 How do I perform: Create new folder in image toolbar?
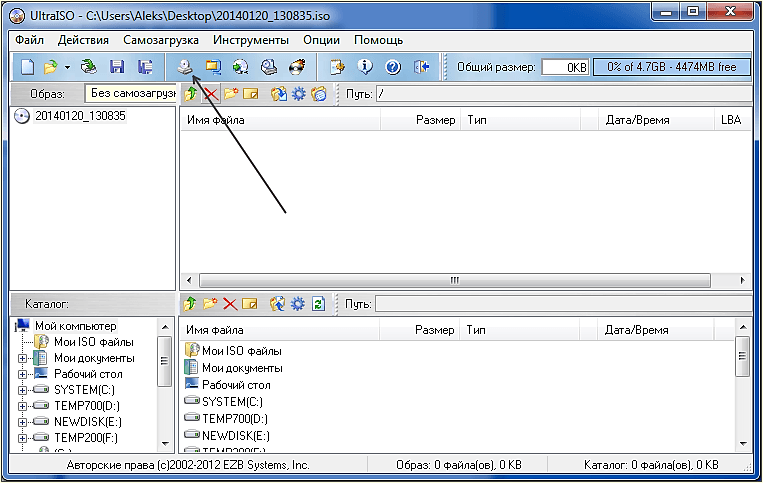(231, 93)
